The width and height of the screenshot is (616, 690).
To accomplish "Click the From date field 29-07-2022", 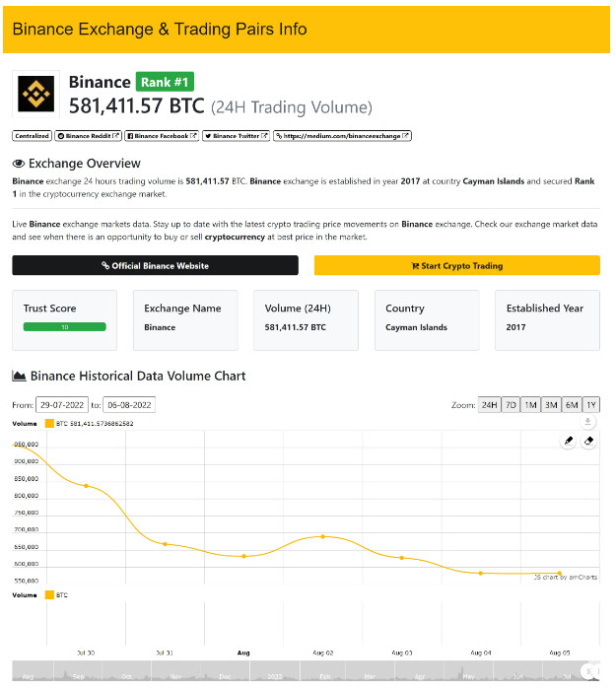I will tap(62, 405).
